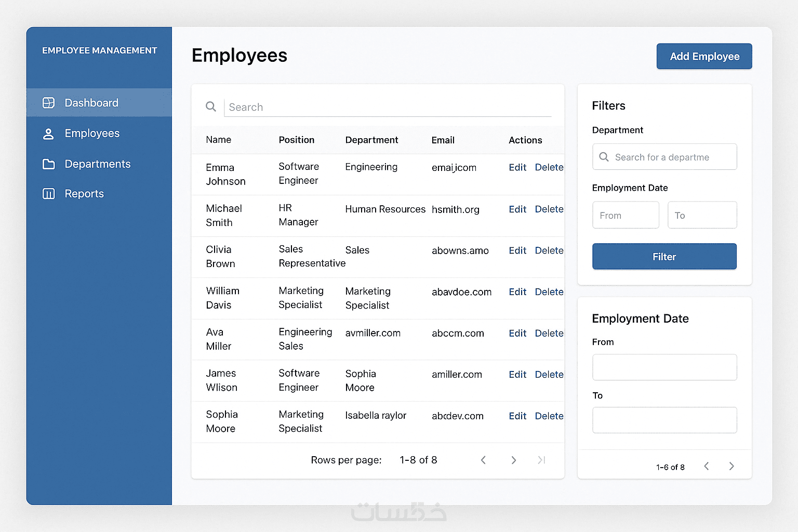This screenshot has width=798, height=532.
Task: Delete Sophia Moore's record
Action: click(549, 416)
